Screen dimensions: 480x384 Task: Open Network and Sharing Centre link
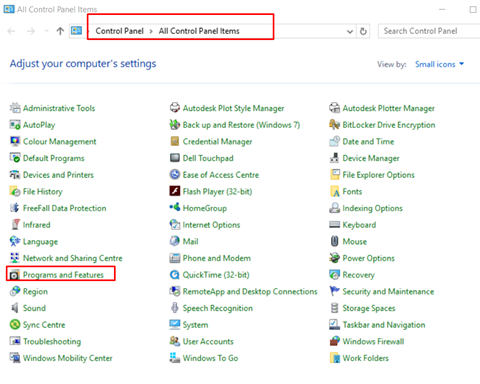(x=73, y=258)
